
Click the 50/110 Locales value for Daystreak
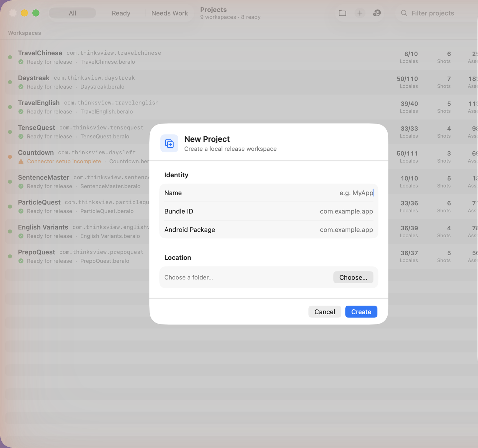(x=407, y=79)
